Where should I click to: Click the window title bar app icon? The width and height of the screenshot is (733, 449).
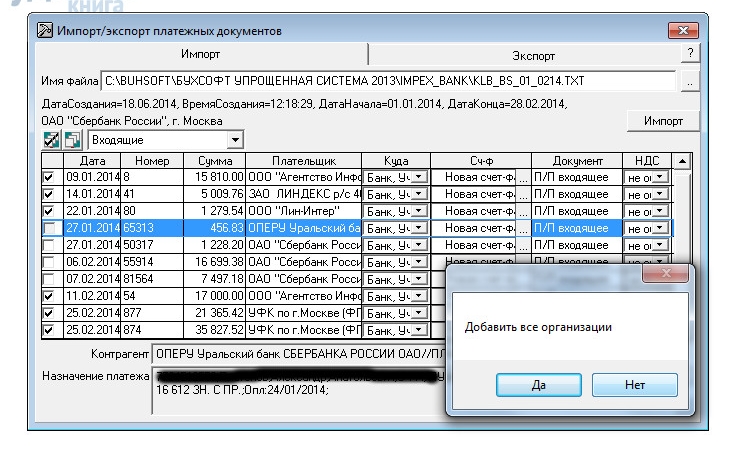pos(45,32)
